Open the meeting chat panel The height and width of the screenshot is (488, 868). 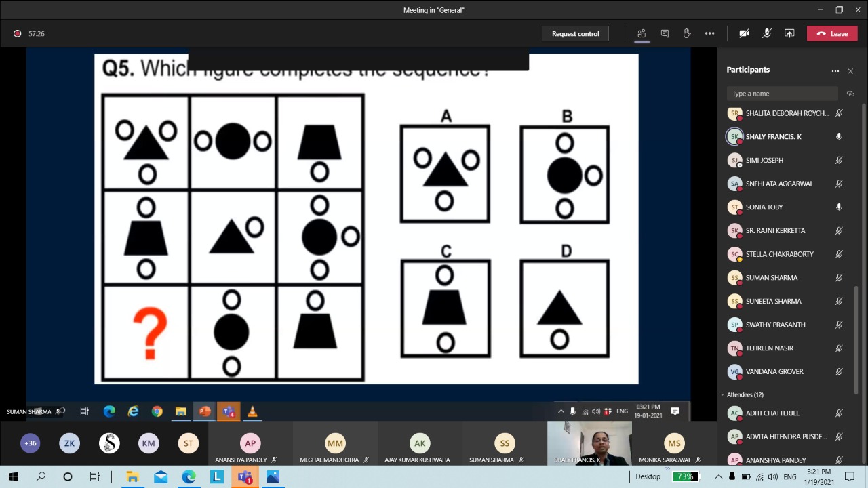point(665,33)
